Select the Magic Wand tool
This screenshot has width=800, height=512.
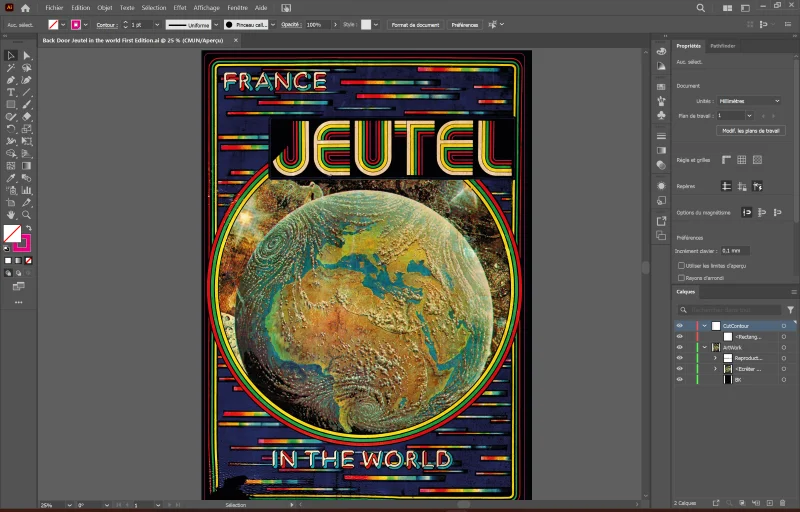(x=11, y=68)
